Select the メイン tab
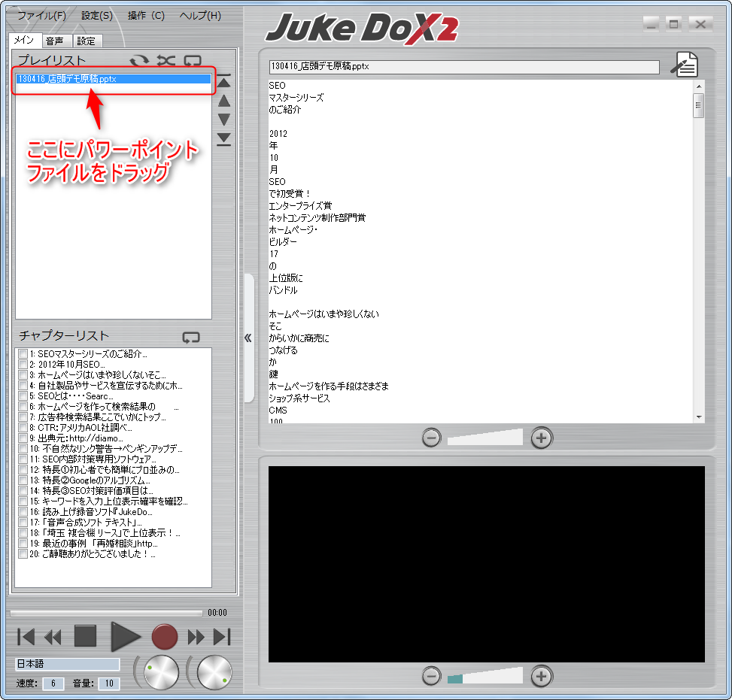 coord(24,40)
